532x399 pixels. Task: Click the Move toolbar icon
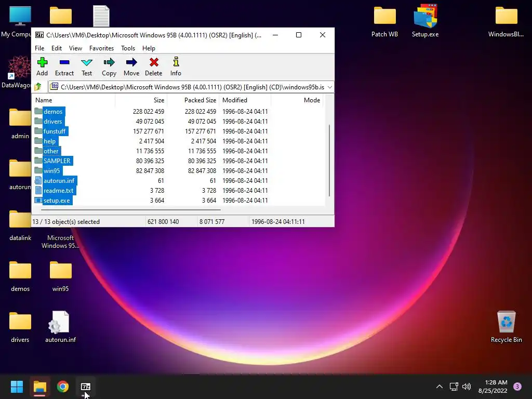tap(131, 67)
